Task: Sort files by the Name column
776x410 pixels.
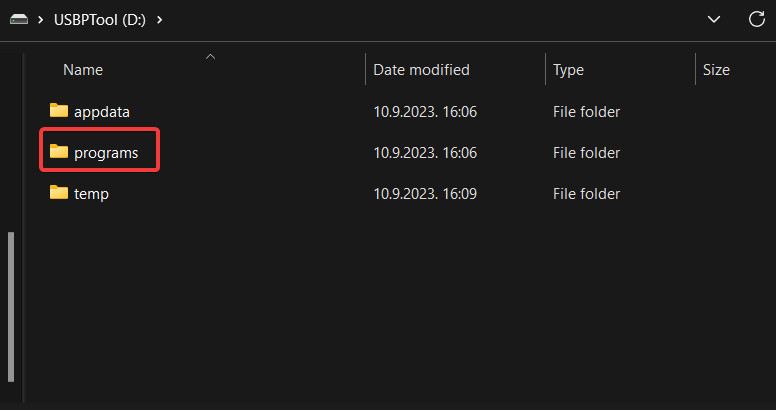Action: coord(83,70)
